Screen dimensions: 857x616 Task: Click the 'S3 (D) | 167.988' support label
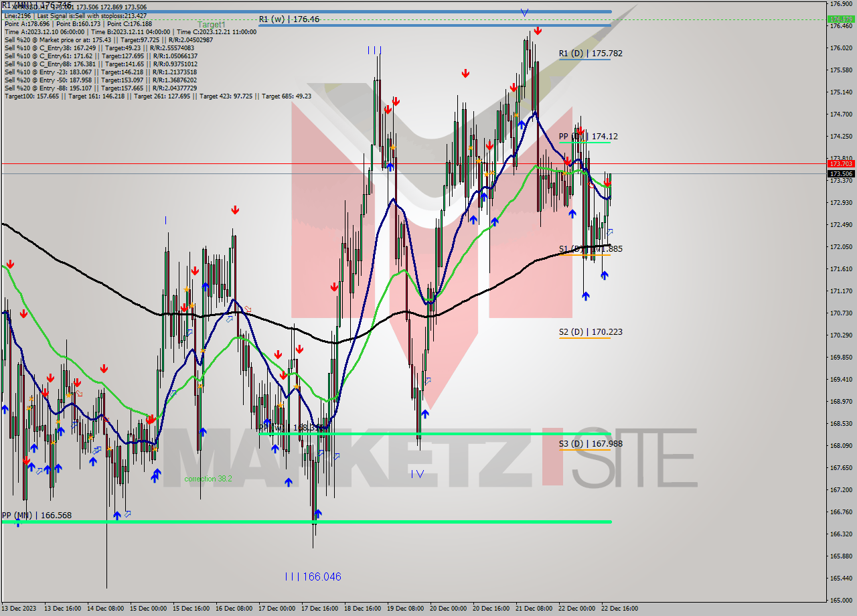click(x=591, y=443)
